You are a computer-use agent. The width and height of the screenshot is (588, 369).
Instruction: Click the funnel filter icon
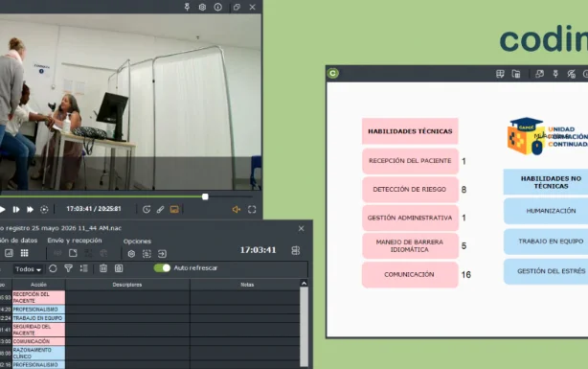68,268
